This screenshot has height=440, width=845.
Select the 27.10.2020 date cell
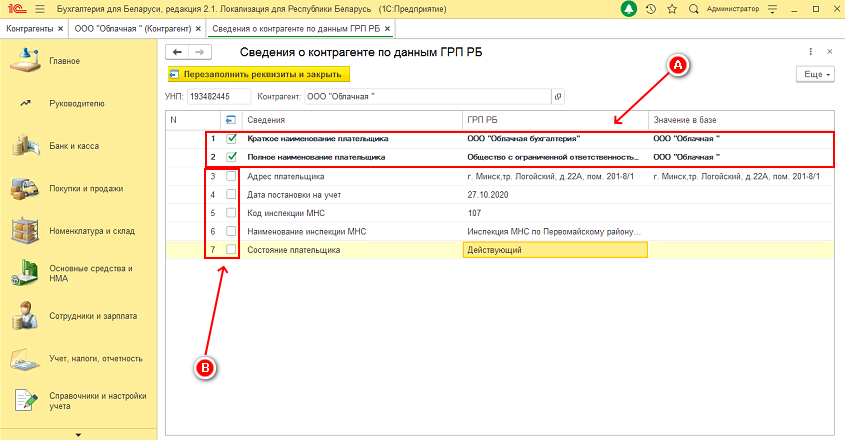555,195
